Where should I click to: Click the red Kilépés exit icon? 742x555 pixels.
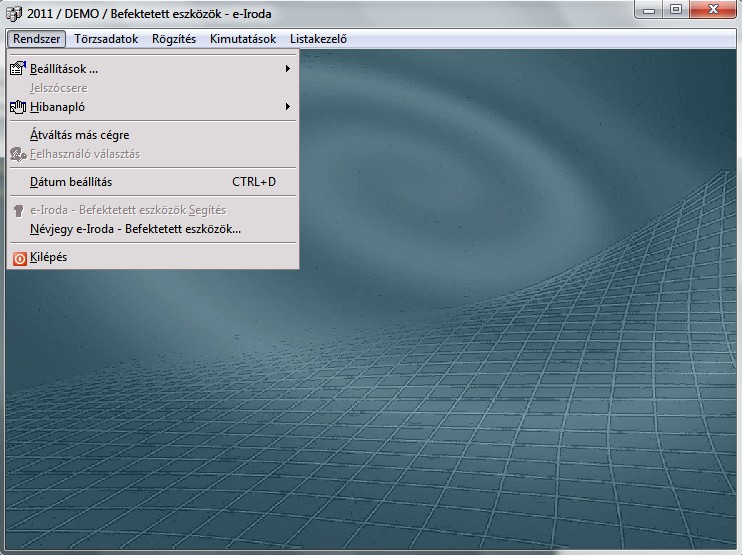point(18,257)
